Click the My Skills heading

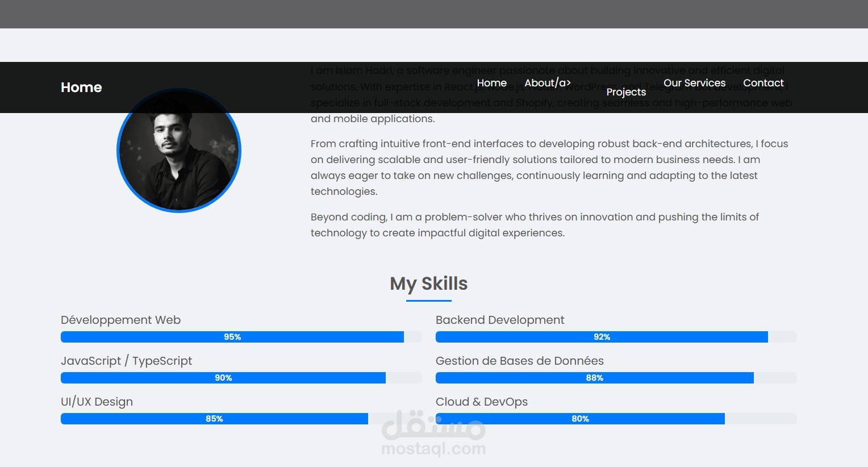(429, 283)
